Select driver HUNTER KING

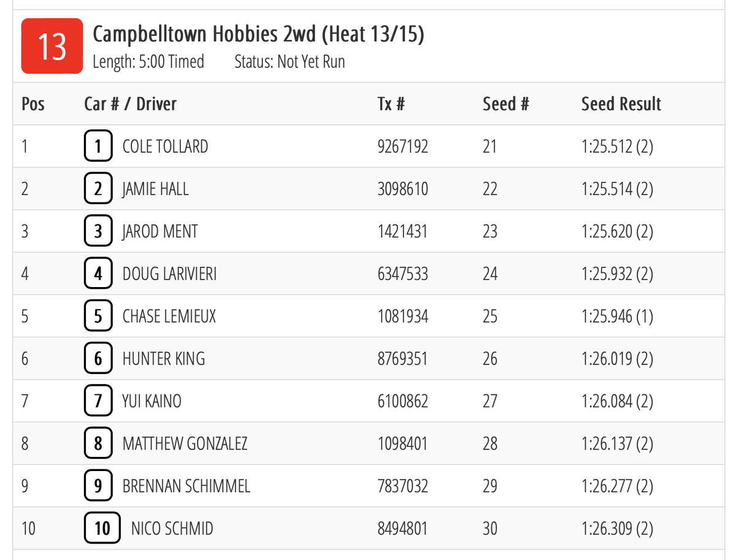click(164, 359)
